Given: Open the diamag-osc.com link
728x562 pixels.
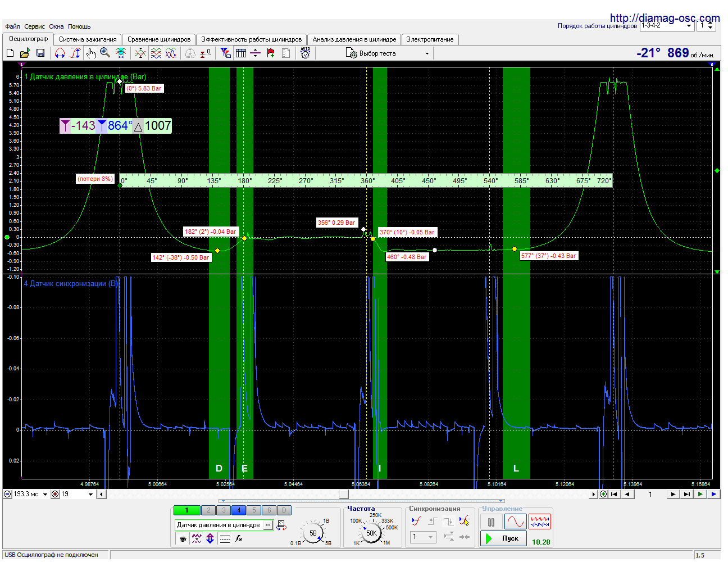Looking at the screenshot, I should pyautogui.click(x=665, y=18).
